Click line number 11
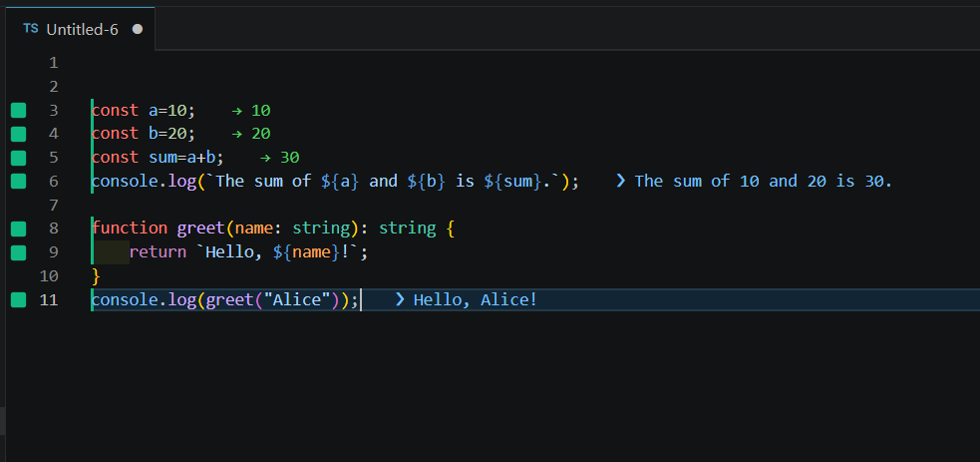This screenshot has height=462, width=980. tap(49, 300)
